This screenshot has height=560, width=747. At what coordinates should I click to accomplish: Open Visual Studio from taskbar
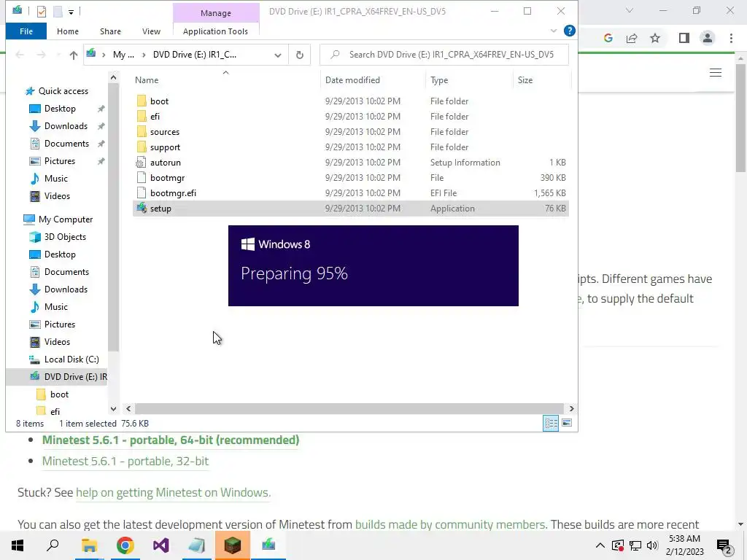161,545
